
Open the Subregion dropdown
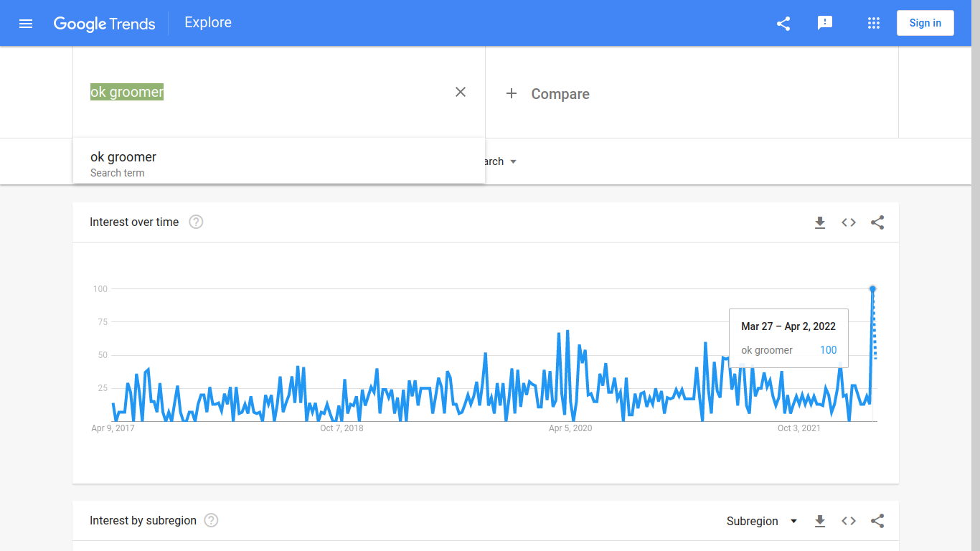(x=762, y=521)
